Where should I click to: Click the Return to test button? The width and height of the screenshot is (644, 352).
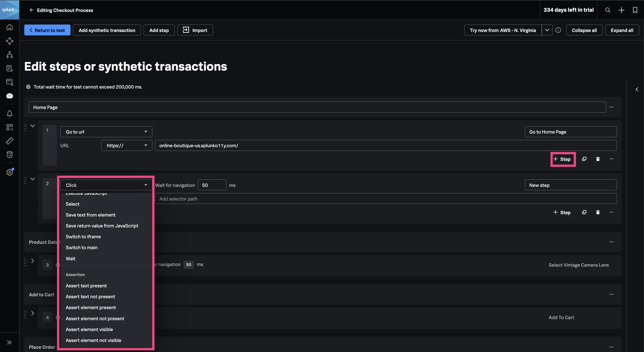(47, 30)
